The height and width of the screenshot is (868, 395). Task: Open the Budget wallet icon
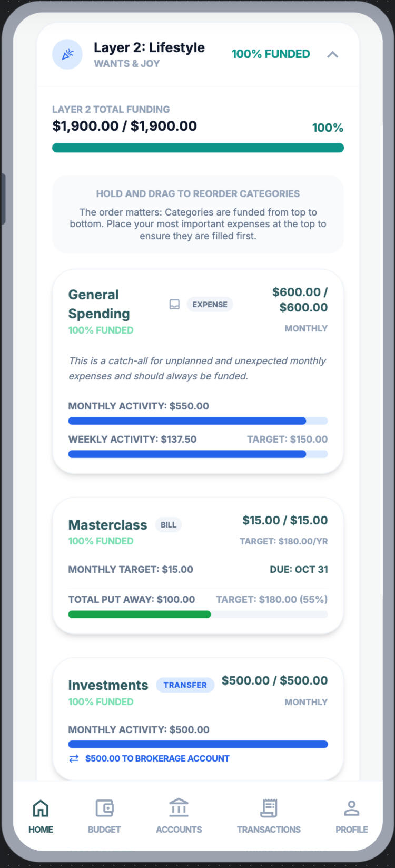(x=104, y=808)
